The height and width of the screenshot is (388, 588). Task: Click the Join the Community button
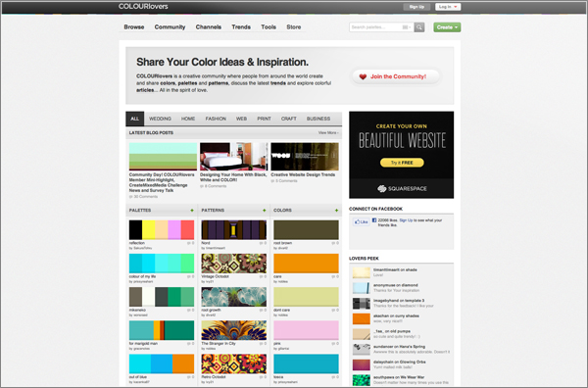pos(396,76)
